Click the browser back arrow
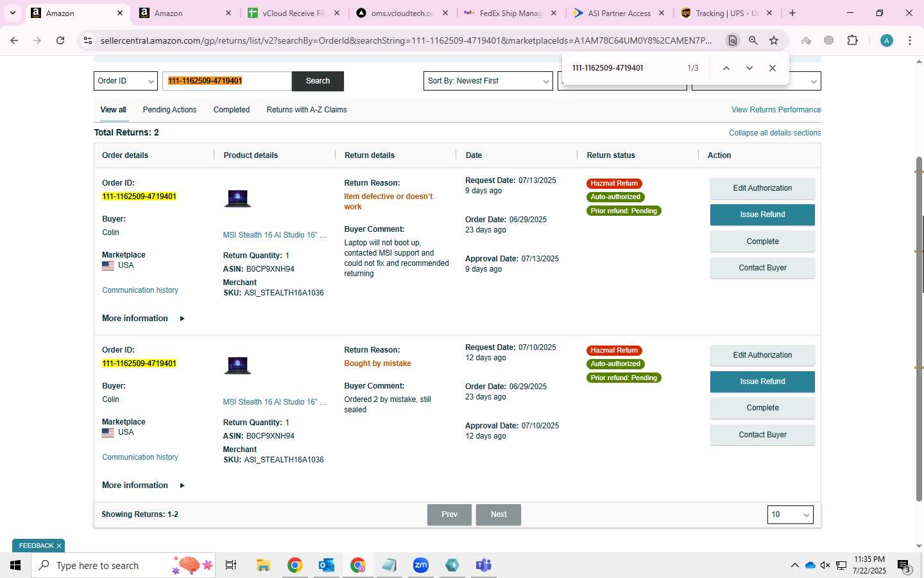The height and width of the screenshot is (578, 924). coord(14,40)
